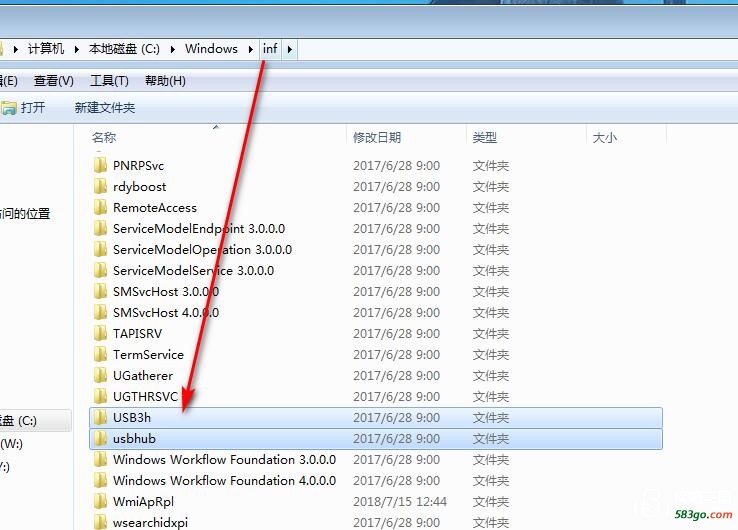Viewport: 738px width, 530px height.
Task: Sort by 修改日期 column header
Action: point(377,137)
